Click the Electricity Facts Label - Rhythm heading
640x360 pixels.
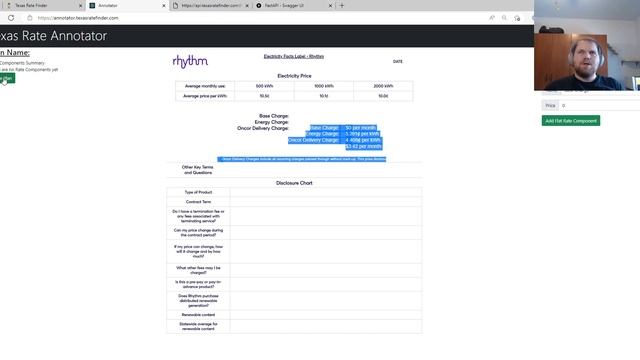294,56
